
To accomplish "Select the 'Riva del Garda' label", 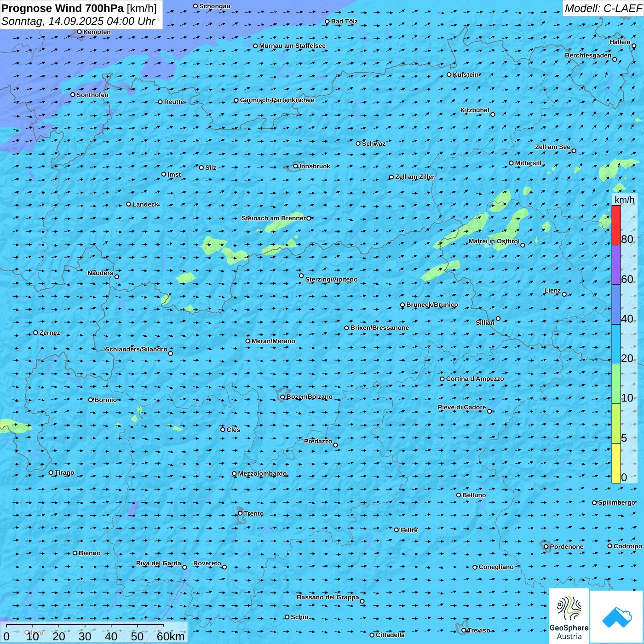I will pyautogui.click(x=158, y=563).
